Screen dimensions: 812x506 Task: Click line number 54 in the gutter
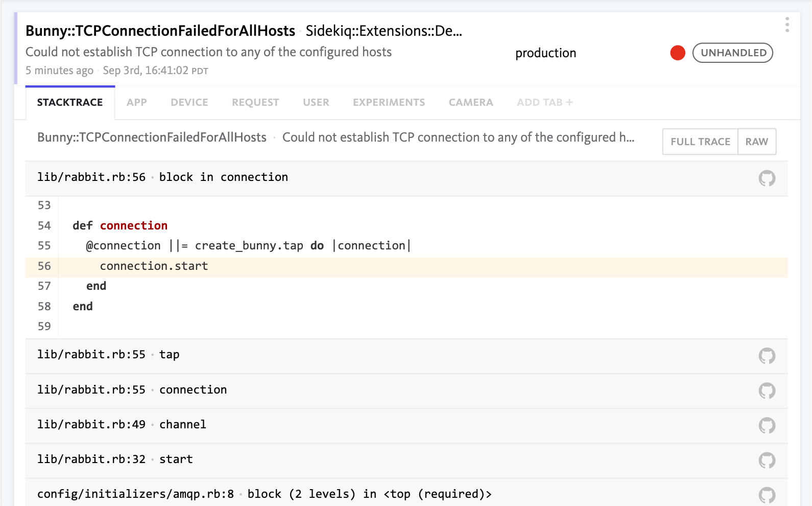click(44, 226)
